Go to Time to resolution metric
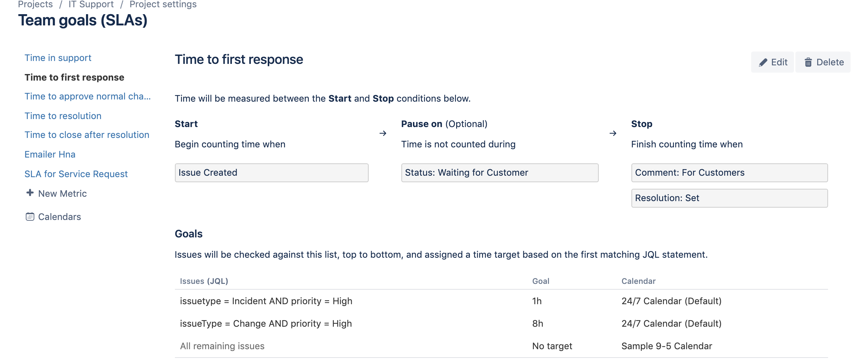 click(63, 116)
